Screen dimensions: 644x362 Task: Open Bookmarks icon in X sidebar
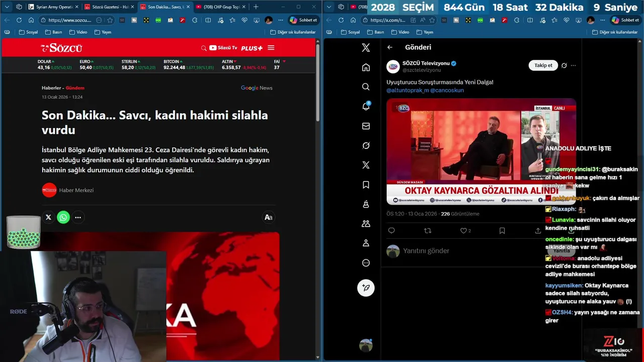366,185
